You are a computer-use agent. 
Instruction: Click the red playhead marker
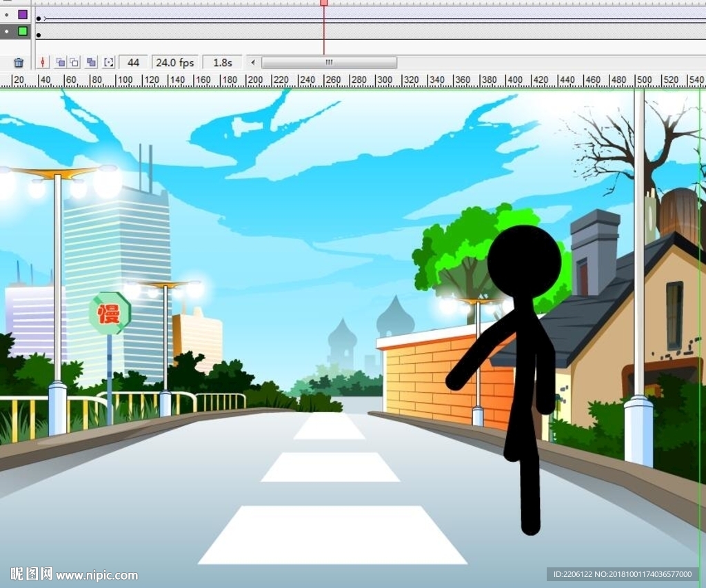tap(323, 3)
